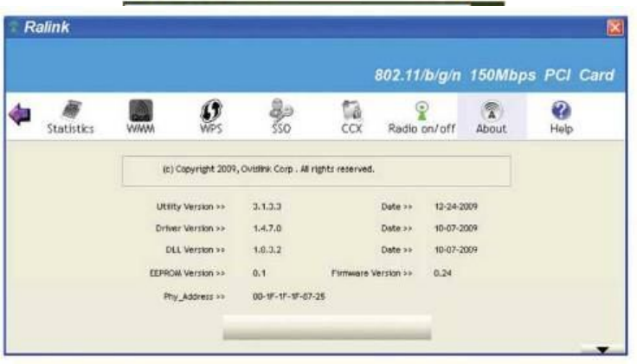Click Utility Version value 3.1.3.3

click(267, 207)
